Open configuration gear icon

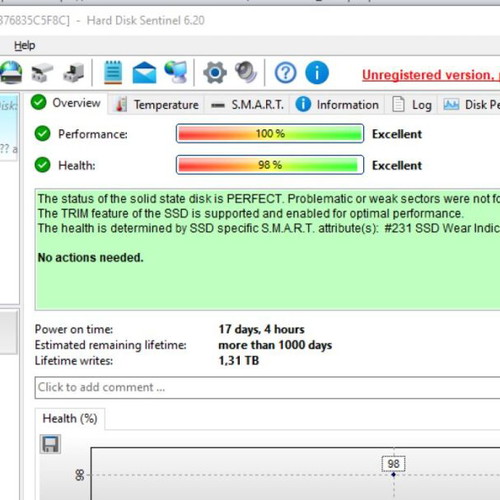(215, 72)
